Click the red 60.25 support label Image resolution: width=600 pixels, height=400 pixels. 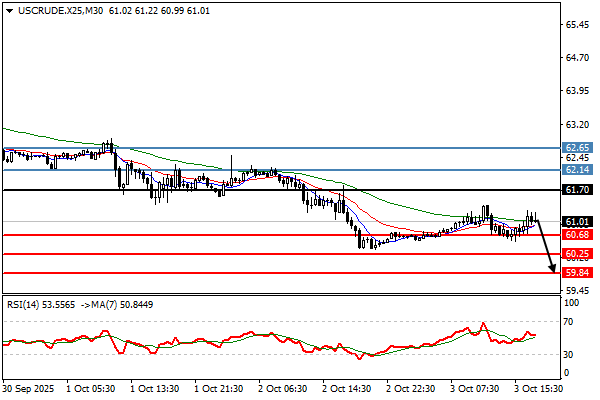[x=577, y=254]
